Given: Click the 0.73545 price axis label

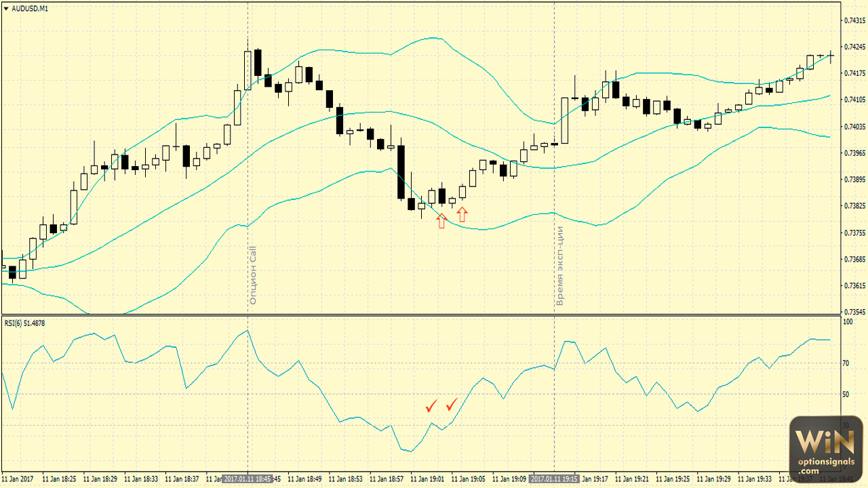Looking at the screenshot, I should pos(853,312).
